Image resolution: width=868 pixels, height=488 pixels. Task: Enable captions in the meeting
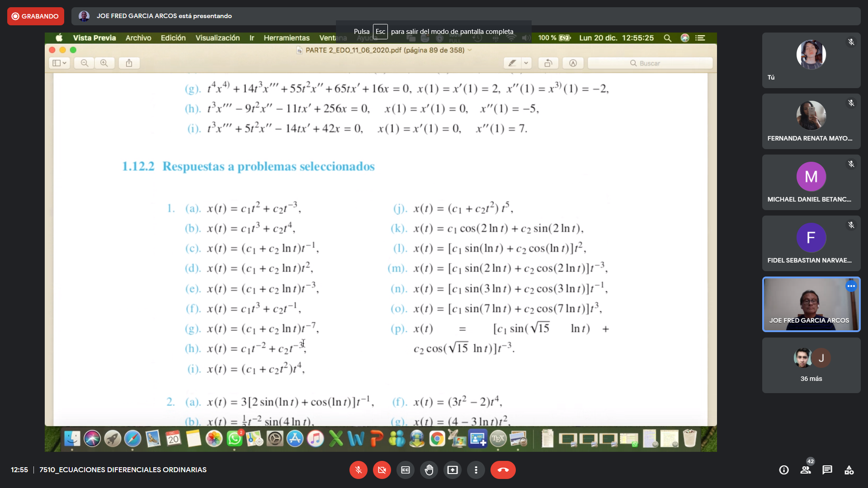[405, 470]
